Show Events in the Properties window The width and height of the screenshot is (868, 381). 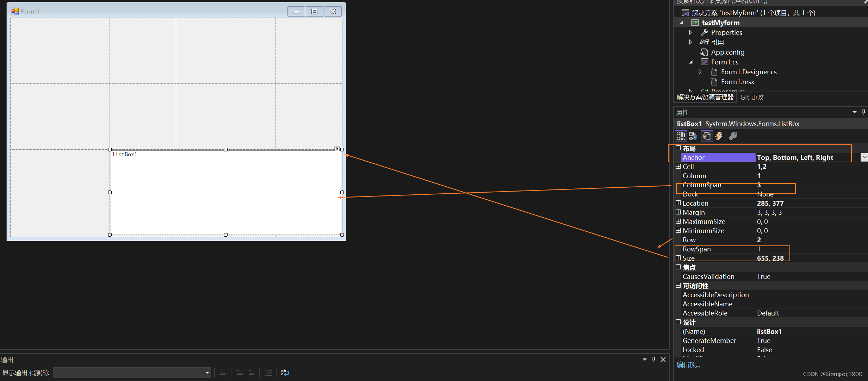click(719, 136)
